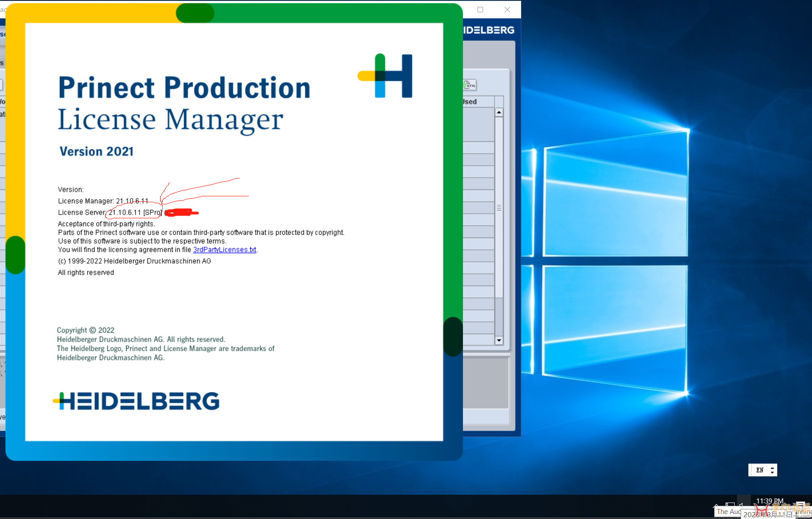Click the HEIDELBERG header logo in background window
The image size is (812, 519).
[489, 30]
